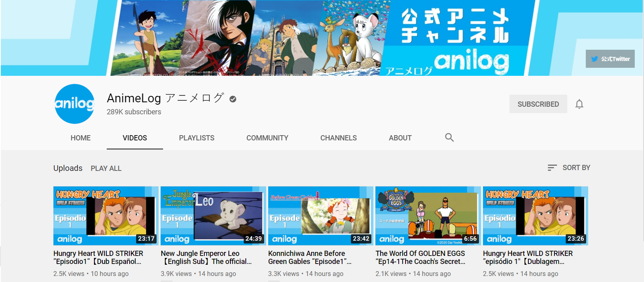Viewport: 644px width, 282px height.
Task: Click '2.1K views • 14 hours ago' text
Action: (413, 274)
